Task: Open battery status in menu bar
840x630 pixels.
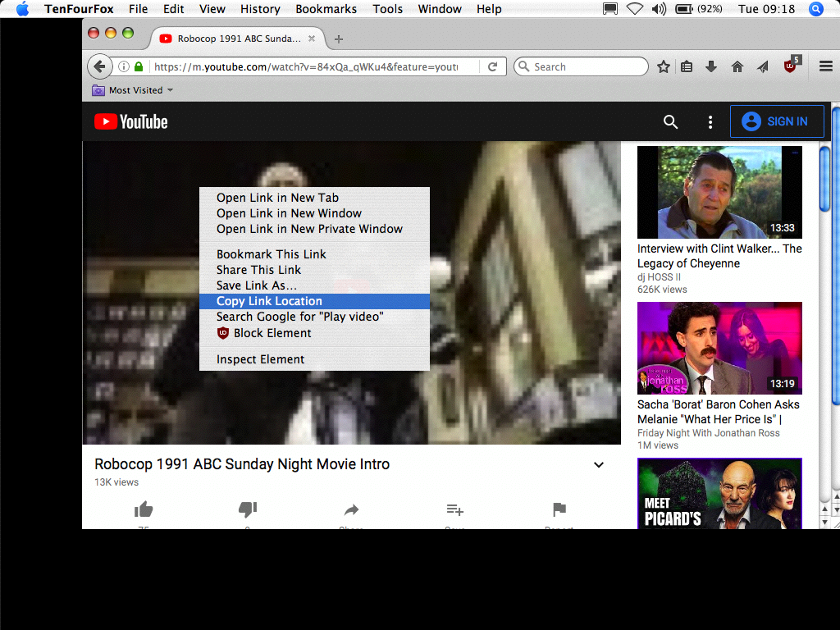Action: click(x=684, y=9)
